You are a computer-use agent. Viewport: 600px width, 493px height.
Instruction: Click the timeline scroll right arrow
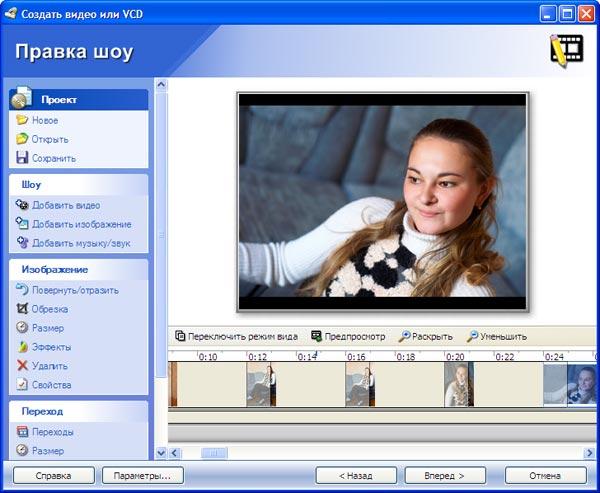point(589,453)
